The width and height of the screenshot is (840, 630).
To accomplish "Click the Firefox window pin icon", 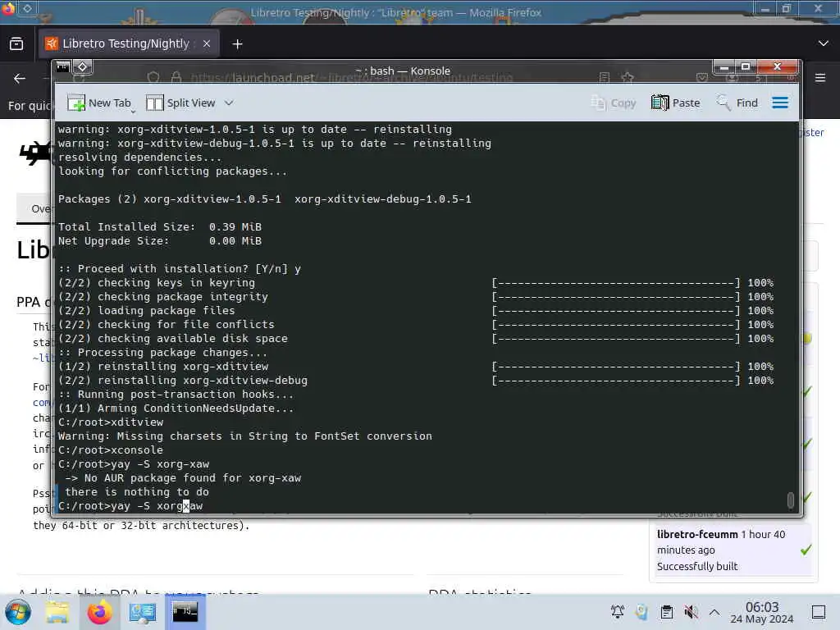I will pos(27,8).
